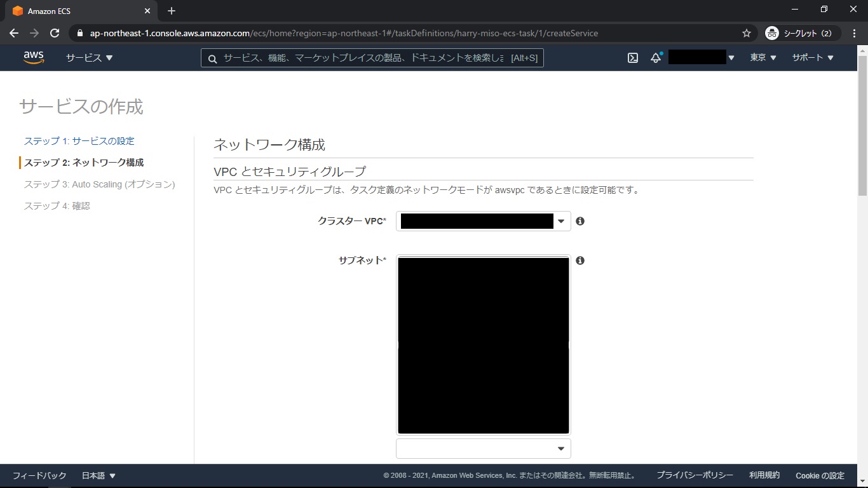This screenshot has height=488, width=868.
Task: Open AWS CloudShell terminal icon
Action: point(633,58)
